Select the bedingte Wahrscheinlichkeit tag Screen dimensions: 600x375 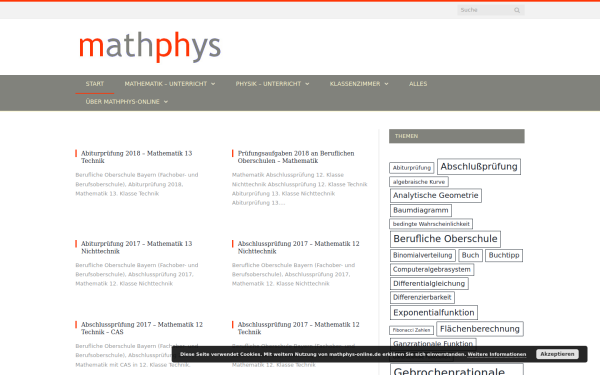[431, 224]
